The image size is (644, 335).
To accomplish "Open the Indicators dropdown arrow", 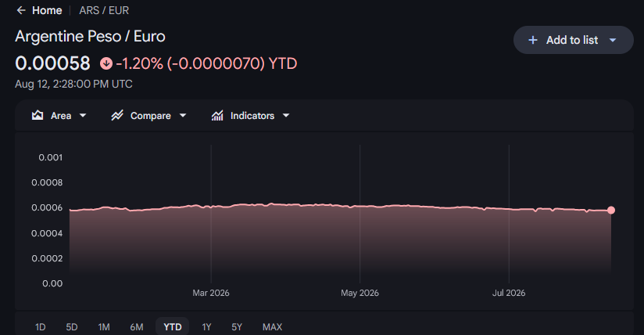I will 286,116.
